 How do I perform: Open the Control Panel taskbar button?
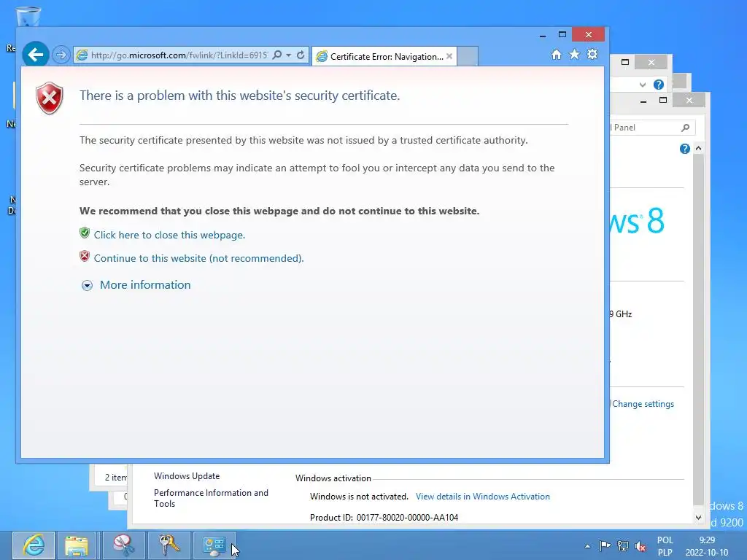[214, 545]
